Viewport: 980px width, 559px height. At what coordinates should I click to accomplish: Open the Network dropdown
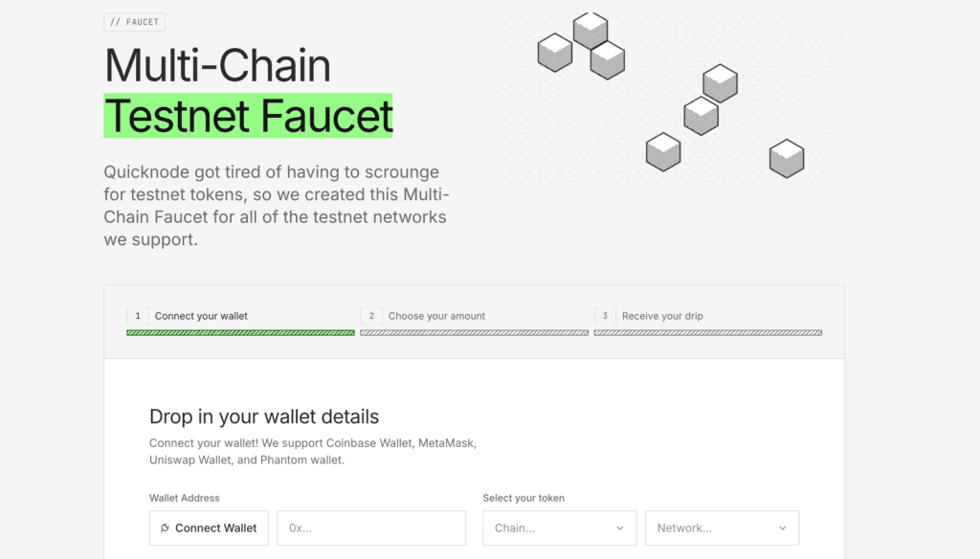[712, 528]
